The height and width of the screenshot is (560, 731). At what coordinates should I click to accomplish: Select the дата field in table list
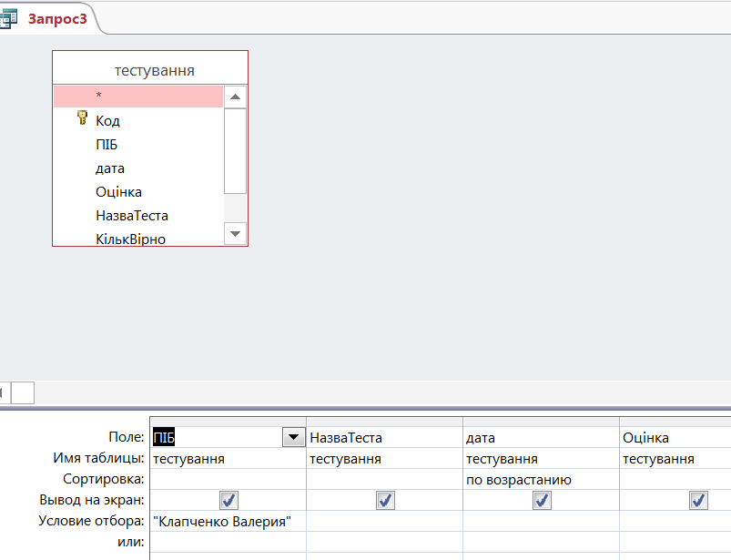[110, 168]
